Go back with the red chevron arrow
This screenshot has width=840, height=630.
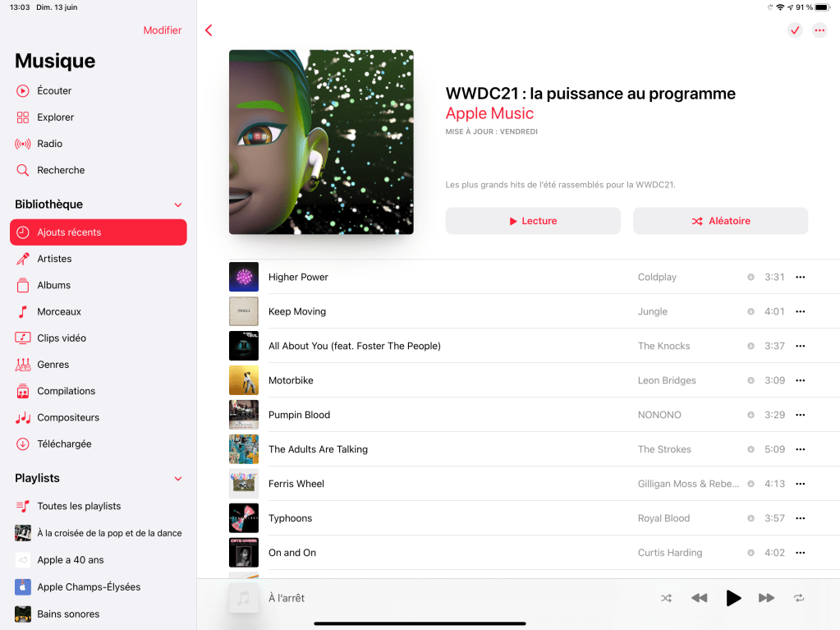click(x=209, y=30)
